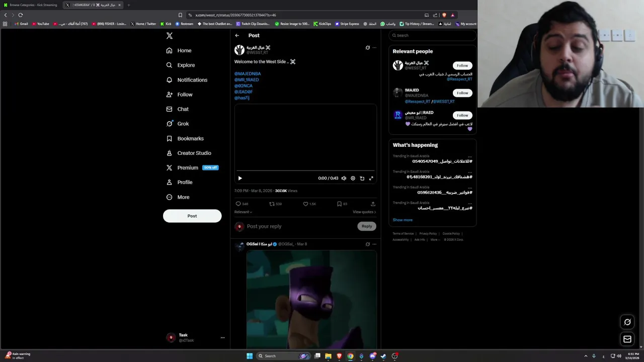This screenshot has height=362, width=644.
Task: Mute the video volume
Action: point(344,178)
